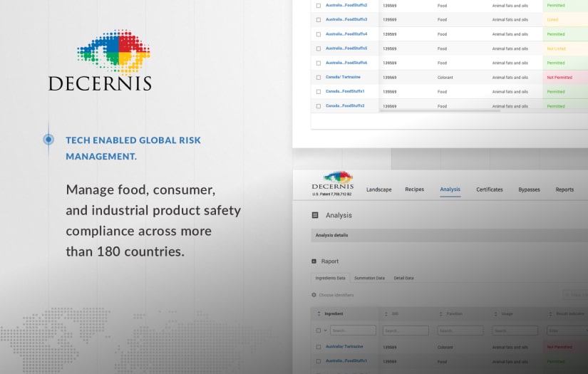Tick the Australia...FoodStuffs5 checkbox
Screen dimensions: 588x374
click(x=319, y=48)
